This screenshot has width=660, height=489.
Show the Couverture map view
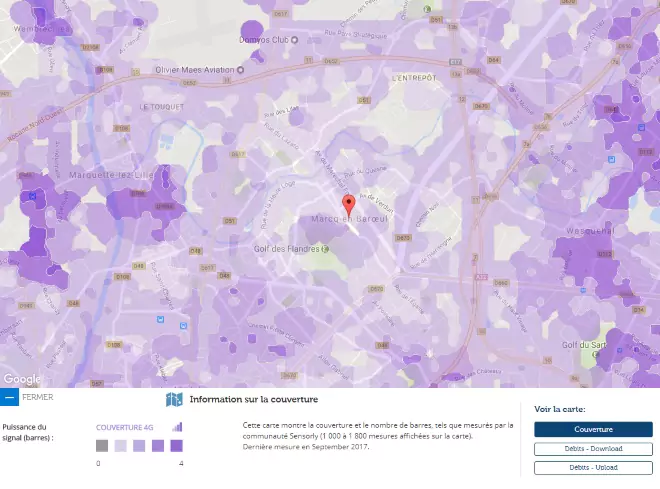(593, 429)
